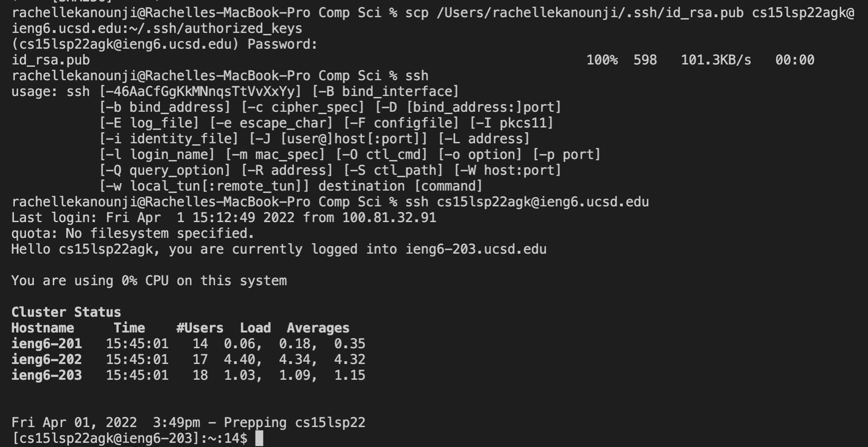Click the Password prompt line

pyautogui.click(x=165, y=44)
